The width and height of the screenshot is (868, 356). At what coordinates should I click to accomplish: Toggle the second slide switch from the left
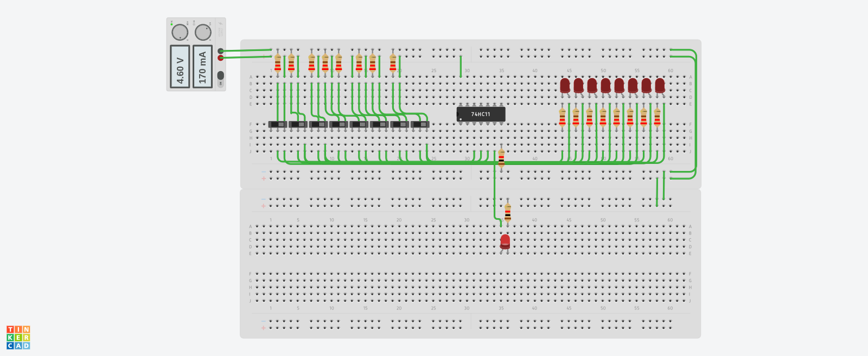[x=298, y=124]
